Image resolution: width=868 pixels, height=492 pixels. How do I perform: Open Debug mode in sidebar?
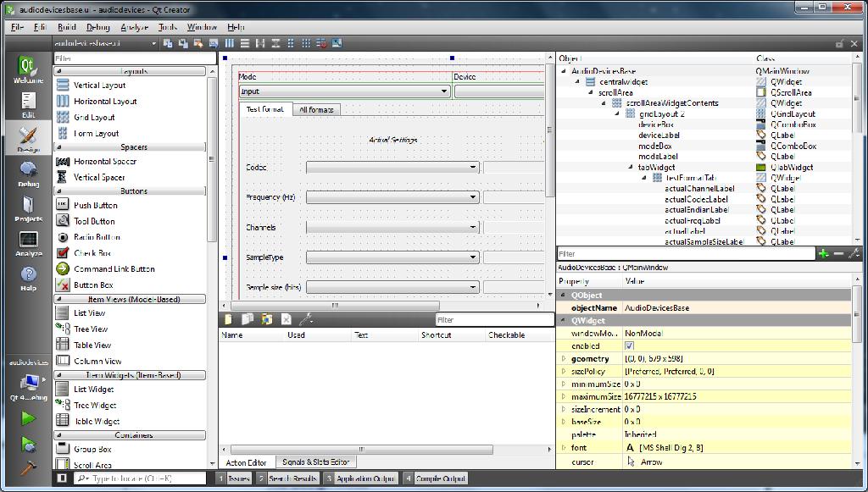click(x=28, y=174)
